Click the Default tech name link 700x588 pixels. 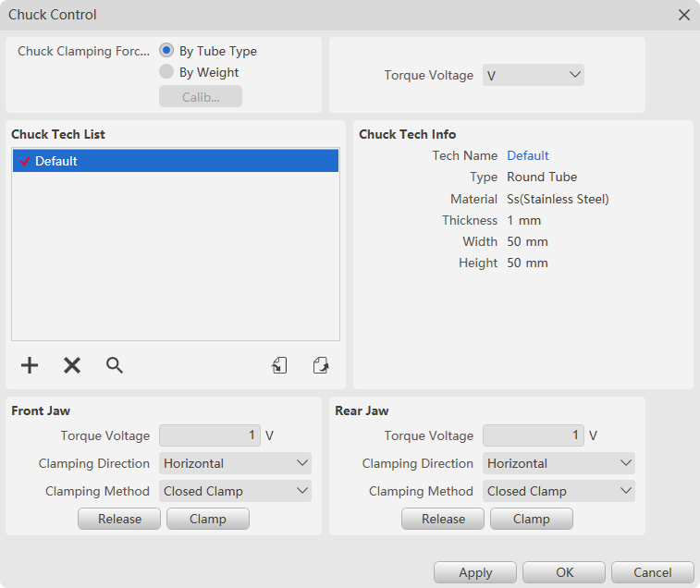pos(528,155)
